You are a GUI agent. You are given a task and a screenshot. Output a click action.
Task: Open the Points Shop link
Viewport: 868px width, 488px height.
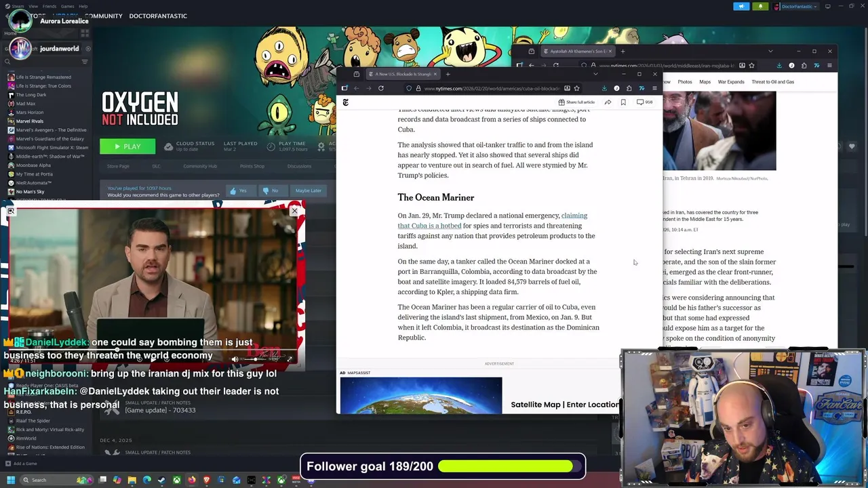coord(252,166)
